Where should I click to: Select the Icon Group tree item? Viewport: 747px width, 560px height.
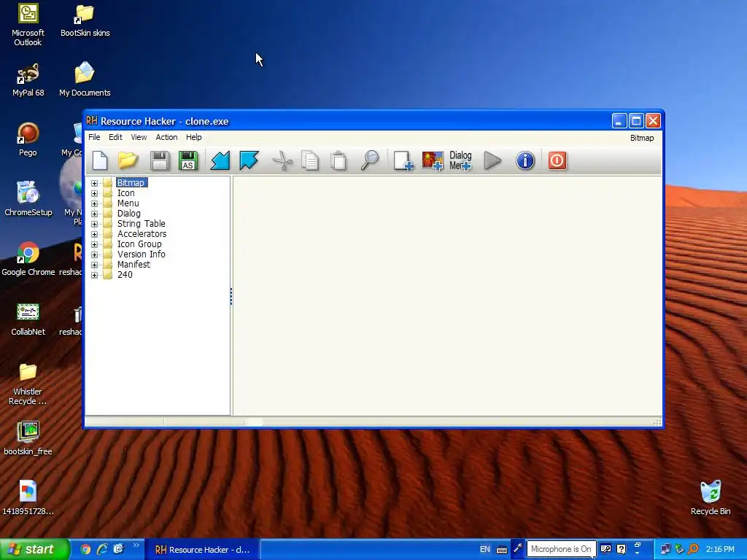click(x=139, y=244)
